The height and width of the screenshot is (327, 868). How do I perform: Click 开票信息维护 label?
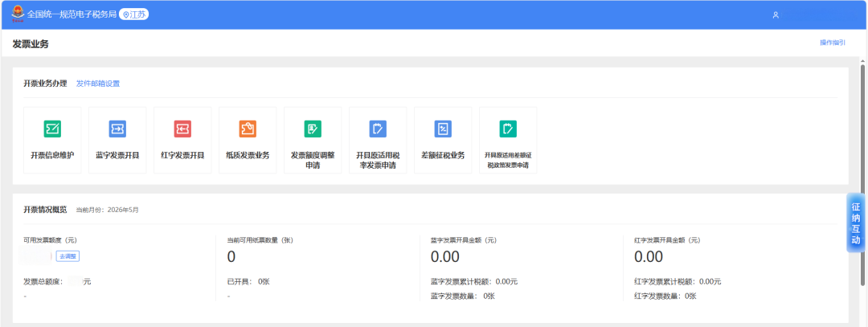pos(52,156)
